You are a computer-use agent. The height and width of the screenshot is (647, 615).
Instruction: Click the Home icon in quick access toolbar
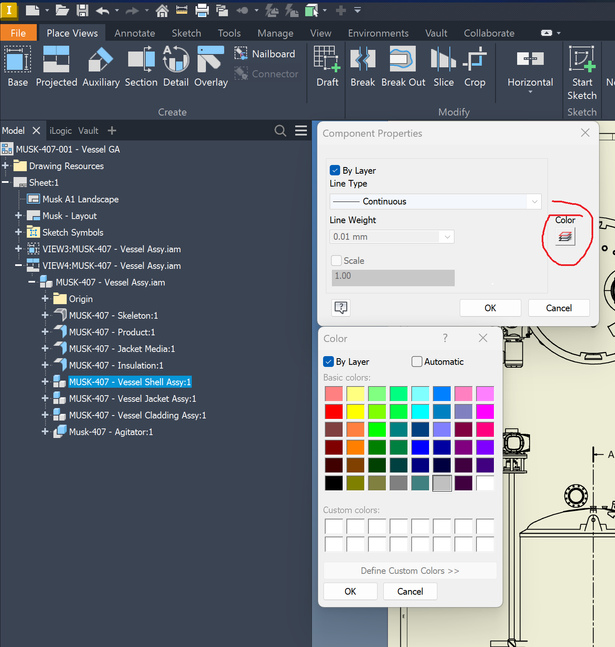pos(162,10)
